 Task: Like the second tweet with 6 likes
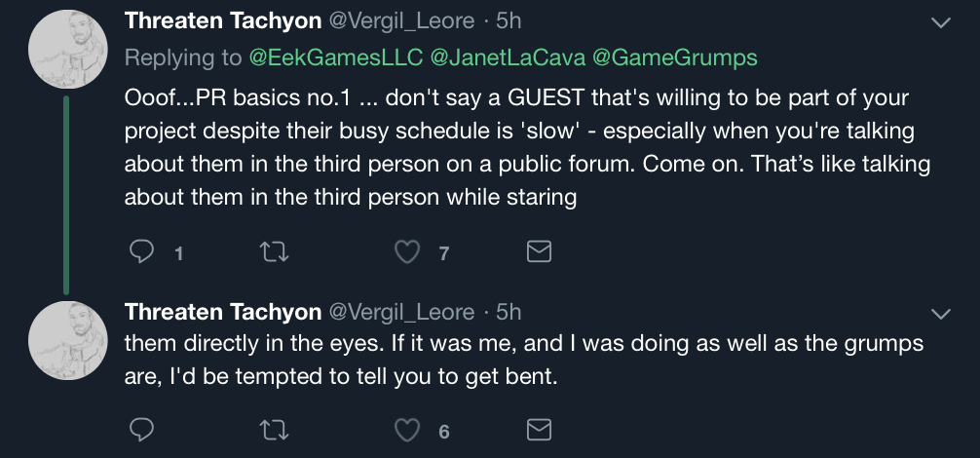click(x=407, y=431)
